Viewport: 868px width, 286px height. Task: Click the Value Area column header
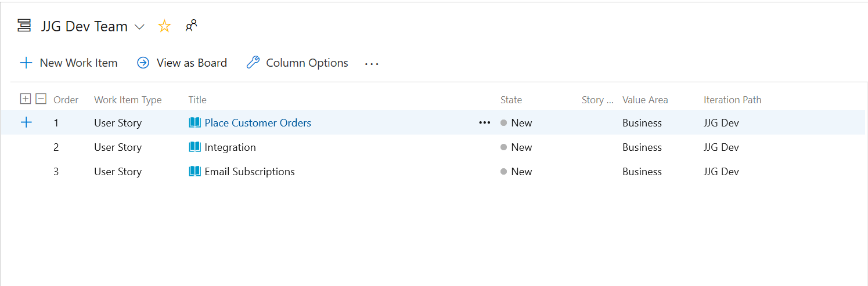coord(645,100)
